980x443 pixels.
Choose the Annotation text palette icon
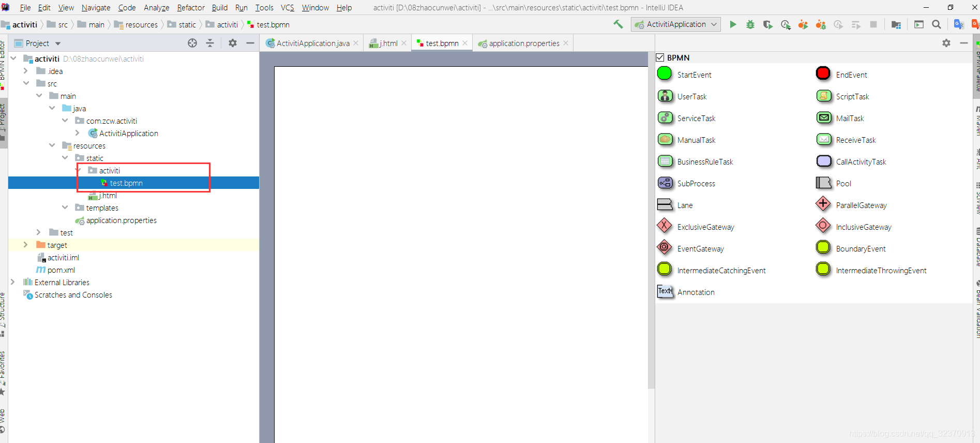[665, 291]
